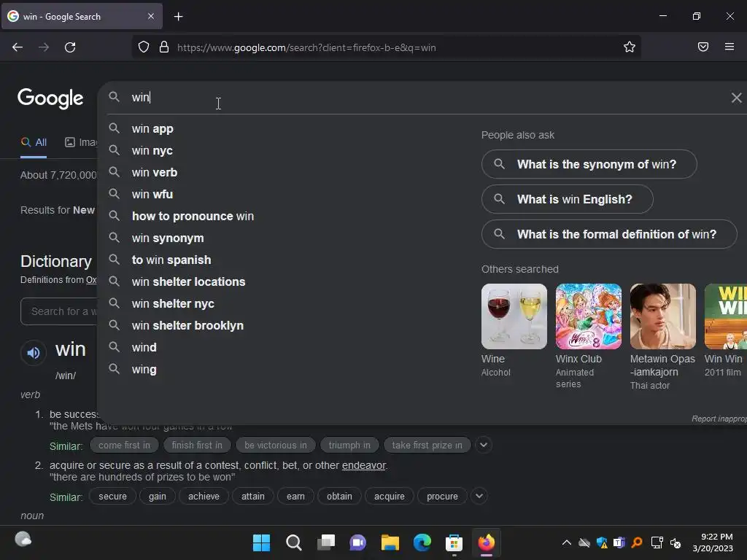
Task: Open the Winx Club thumbnail
Action: coord(589,316)
